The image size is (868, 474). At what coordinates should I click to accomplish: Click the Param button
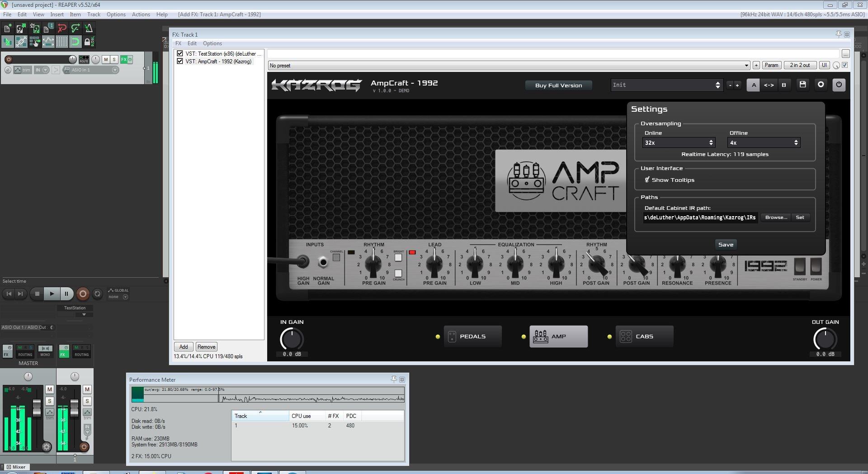coord(771,65)
